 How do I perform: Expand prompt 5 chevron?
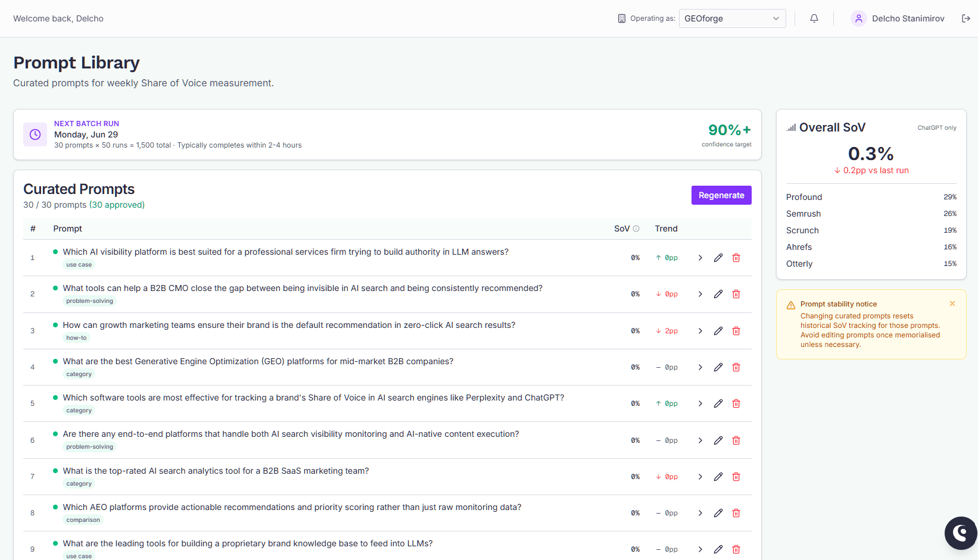[700, 403]
